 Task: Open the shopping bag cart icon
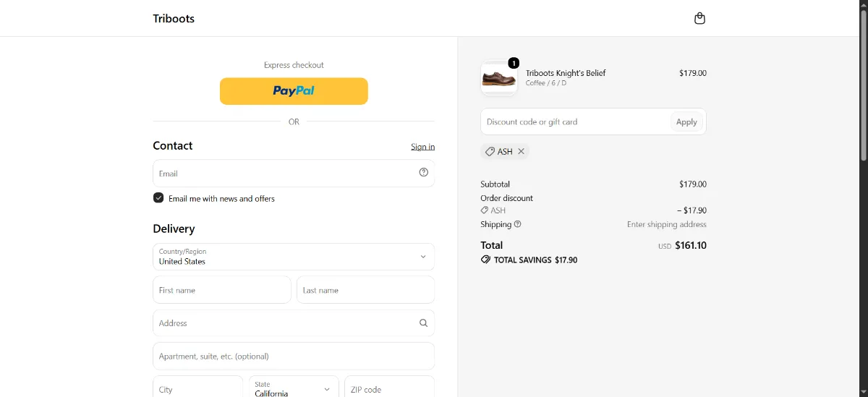coord(699,18)
